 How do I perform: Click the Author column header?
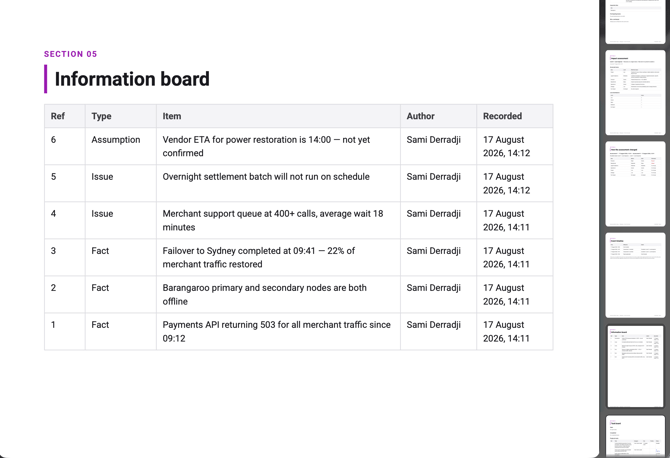(420, 116)
